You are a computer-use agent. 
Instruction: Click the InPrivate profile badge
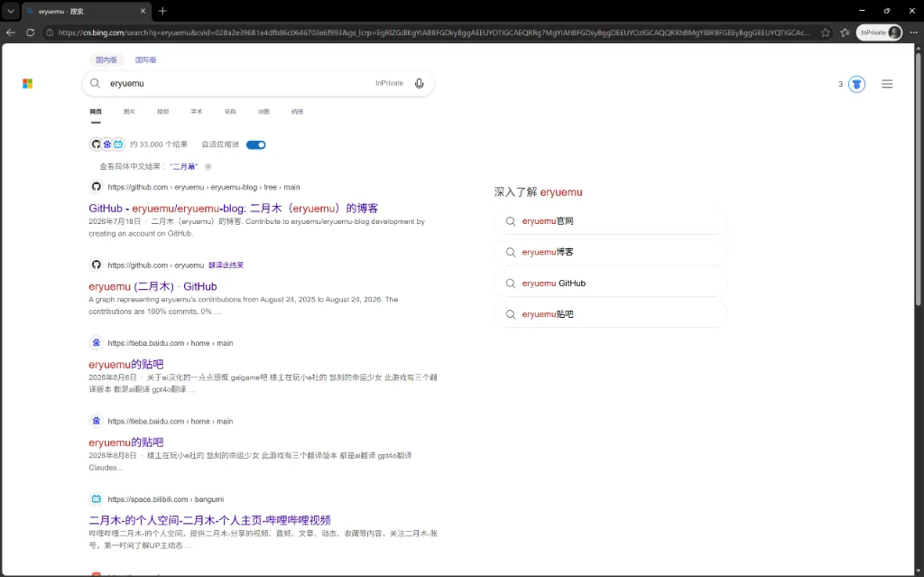(879, 33)
